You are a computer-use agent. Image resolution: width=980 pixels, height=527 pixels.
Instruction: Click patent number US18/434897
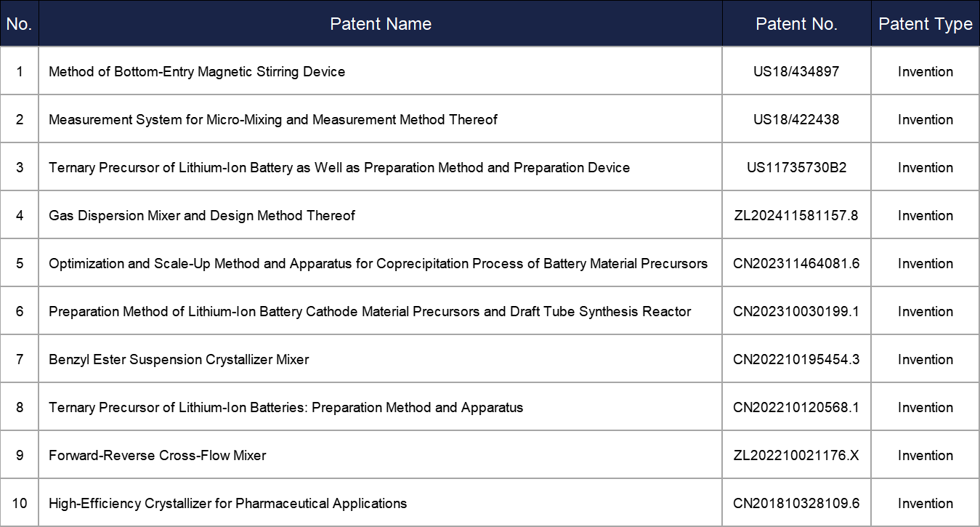point(796,71)
